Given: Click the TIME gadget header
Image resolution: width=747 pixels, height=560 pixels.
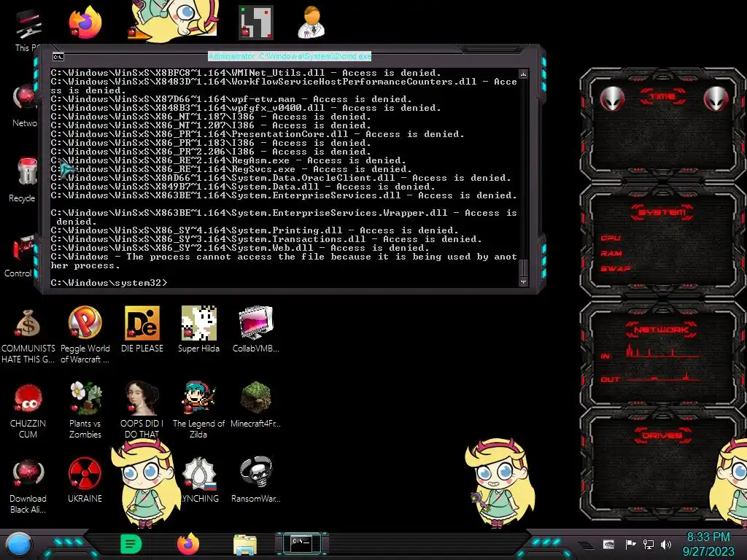Looking at the screenshot, I should tap(662, 96).
